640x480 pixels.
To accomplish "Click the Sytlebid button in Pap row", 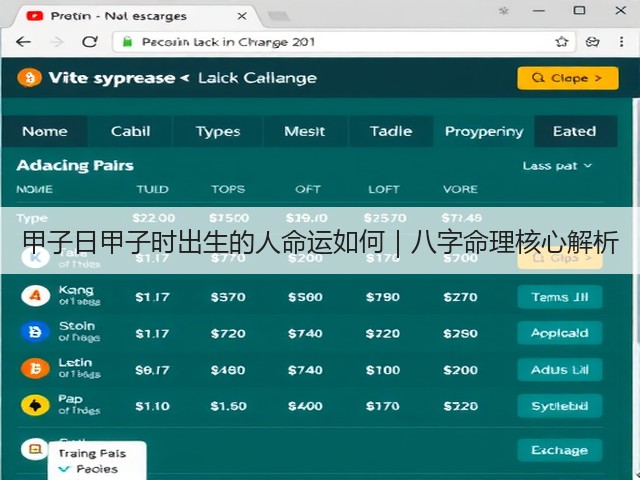I will click(560, 406).
